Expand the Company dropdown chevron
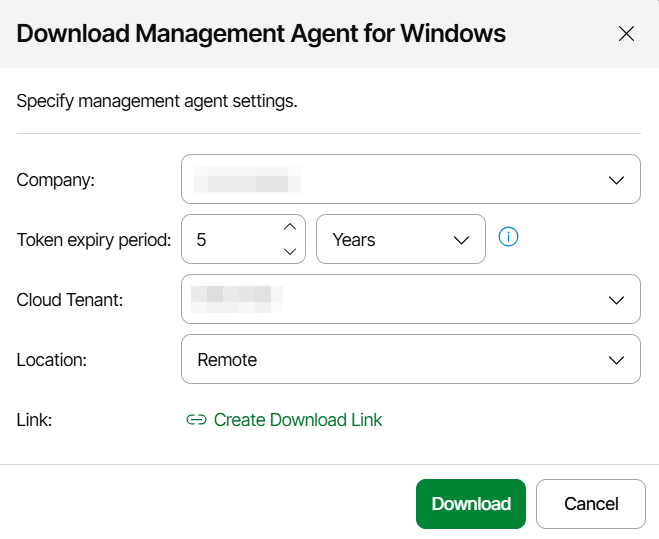 (x=616, y=180)
